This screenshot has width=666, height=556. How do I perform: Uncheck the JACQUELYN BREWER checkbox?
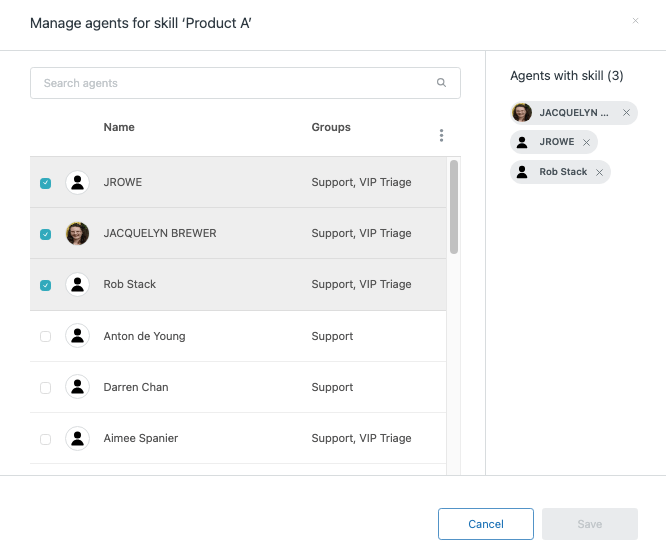tap(45, 234)
